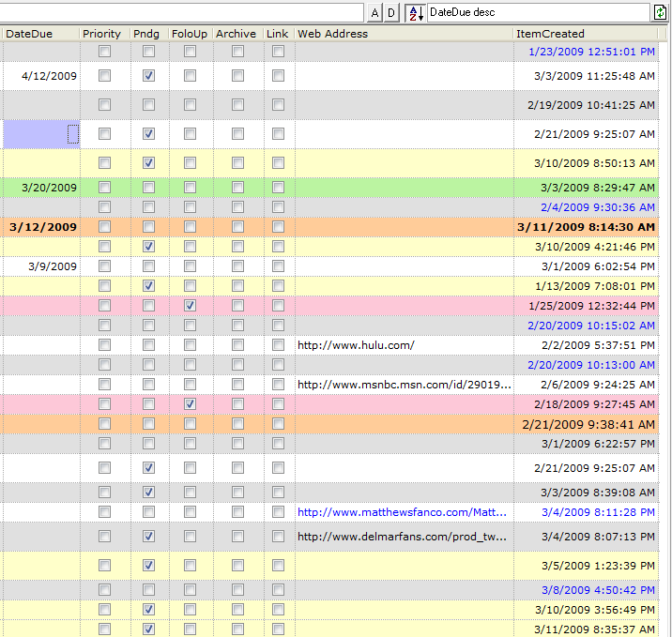Check Archive in the matthewsfanco.com row
The width and height of the screenshot is (672, 637).
coord(237,512)
